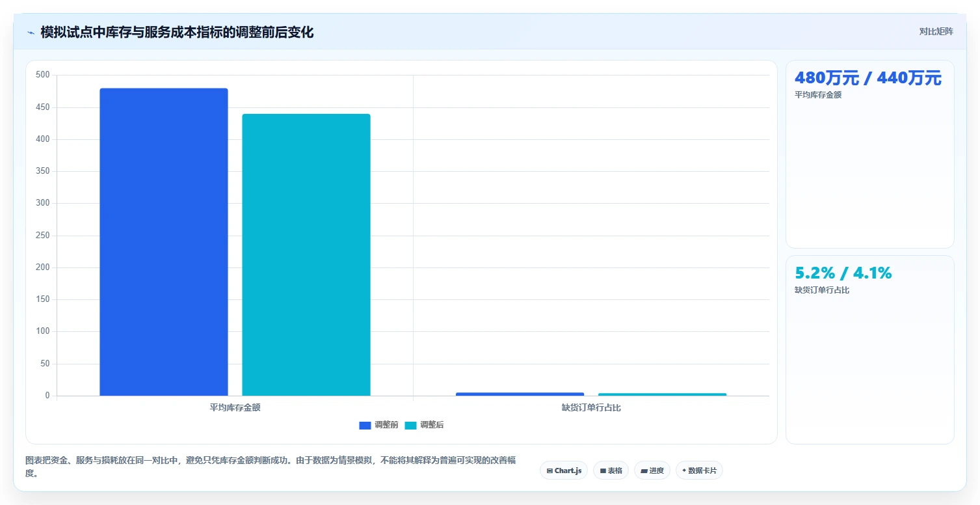Click the 5.2% / 4.1% card value
This screenshot has height=505, width=980.
(843, 273)
